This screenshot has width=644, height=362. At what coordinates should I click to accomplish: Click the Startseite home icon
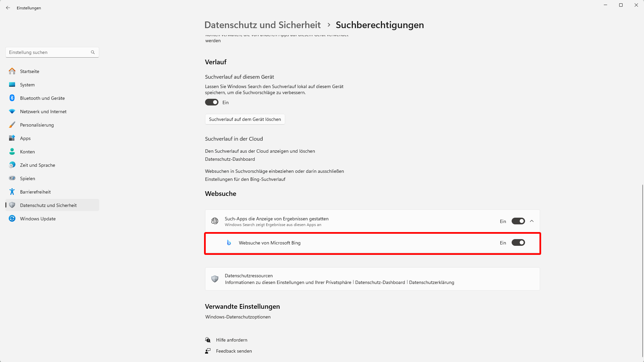pyautogui.click(x=12, y=71)
